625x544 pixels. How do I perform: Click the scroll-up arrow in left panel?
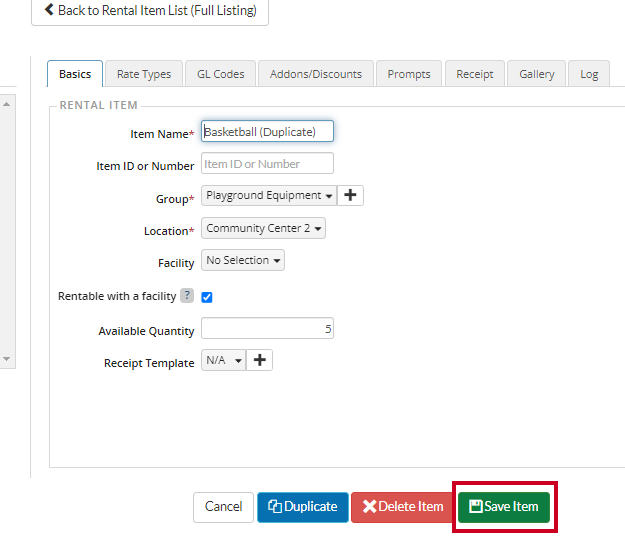tap(6, 104)
